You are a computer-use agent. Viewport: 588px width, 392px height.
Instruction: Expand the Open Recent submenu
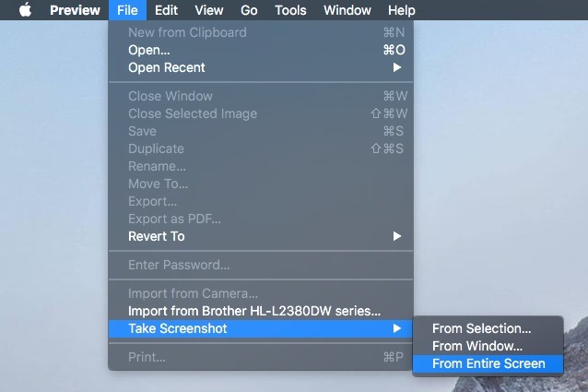pyautogui.click(x=261, y=67)
